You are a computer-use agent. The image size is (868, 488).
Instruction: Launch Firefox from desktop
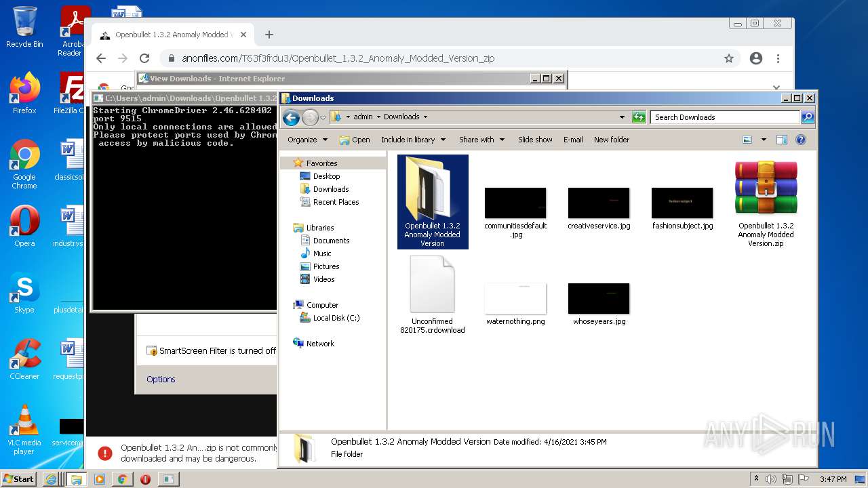click(x=24, y=93)
